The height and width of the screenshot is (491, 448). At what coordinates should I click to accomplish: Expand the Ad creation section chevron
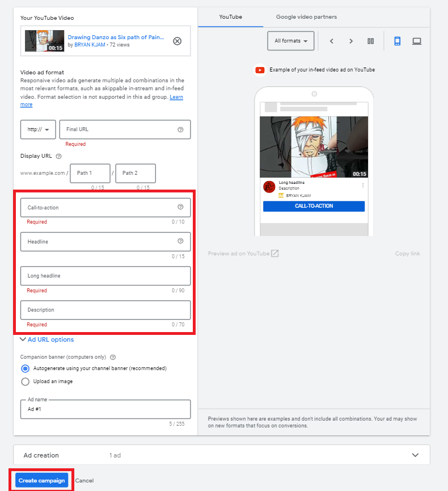click(x=415, y=455)
